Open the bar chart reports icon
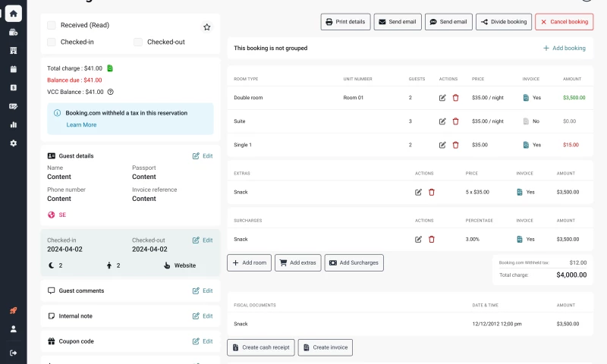 click(x=14, y=124)
